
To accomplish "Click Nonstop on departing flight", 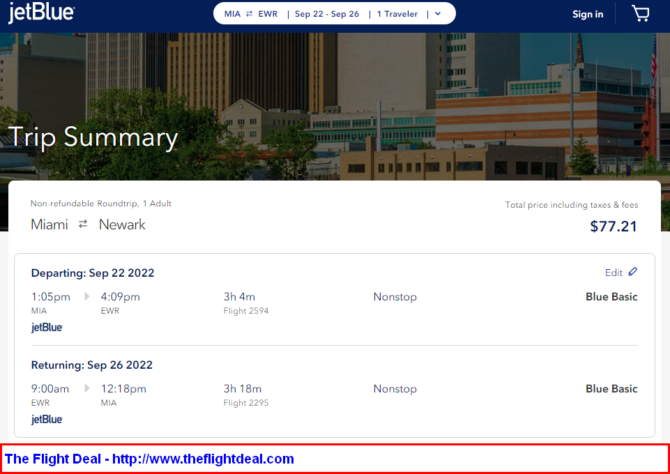I will [395, 297].
